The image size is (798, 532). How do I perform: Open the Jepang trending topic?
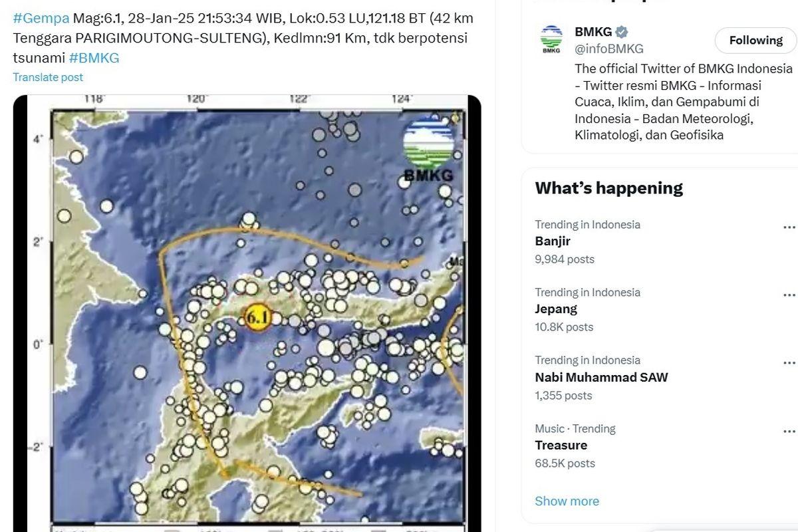pyautogui.click(x=554, y=311)
